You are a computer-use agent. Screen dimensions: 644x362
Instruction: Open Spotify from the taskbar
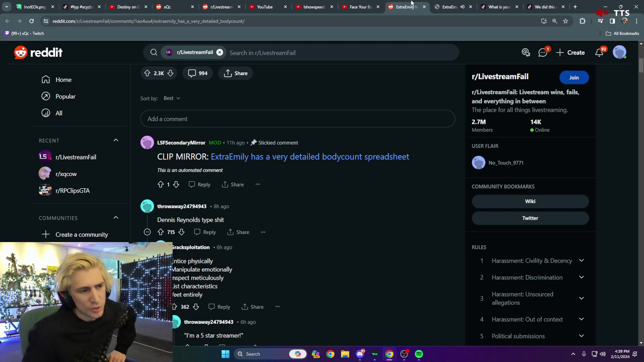click(419, 354)
